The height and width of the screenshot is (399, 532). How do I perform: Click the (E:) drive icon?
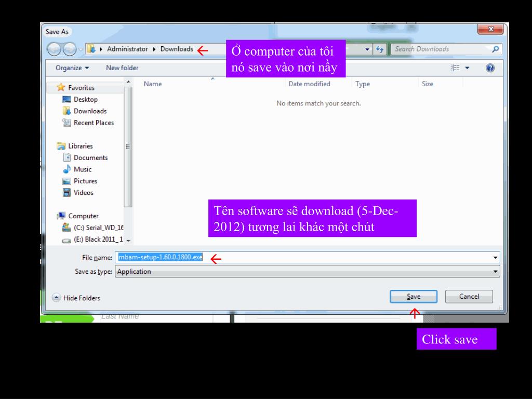pyautogui.click(x=67, y=240)
